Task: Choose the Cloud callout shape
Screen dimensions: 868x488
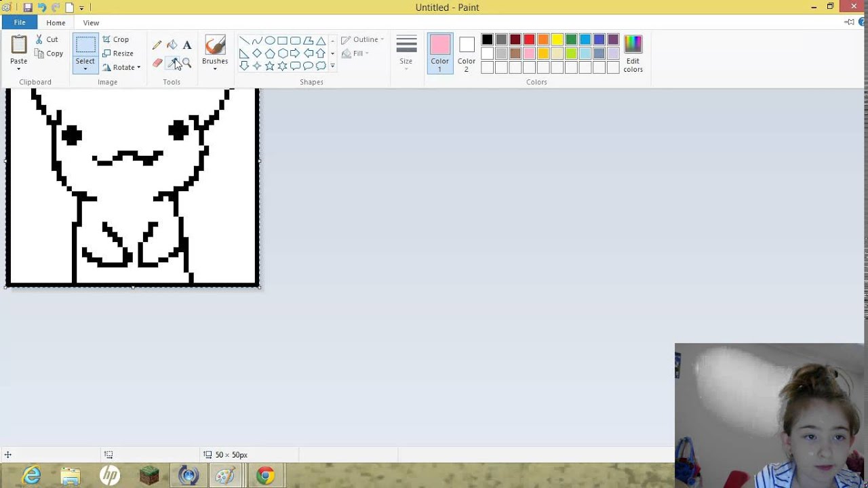Action: tap(321, 66)
